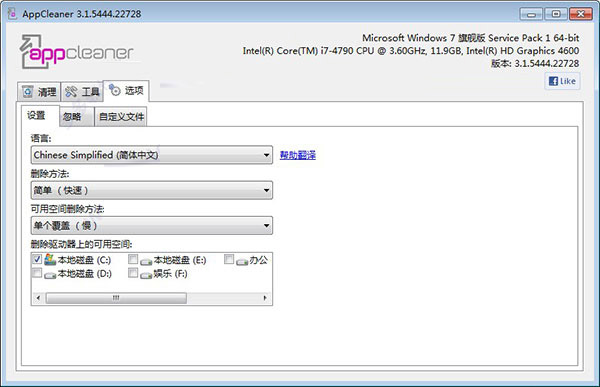Click the Microsoft Windows 7 system info text

(x=471, y=38)
